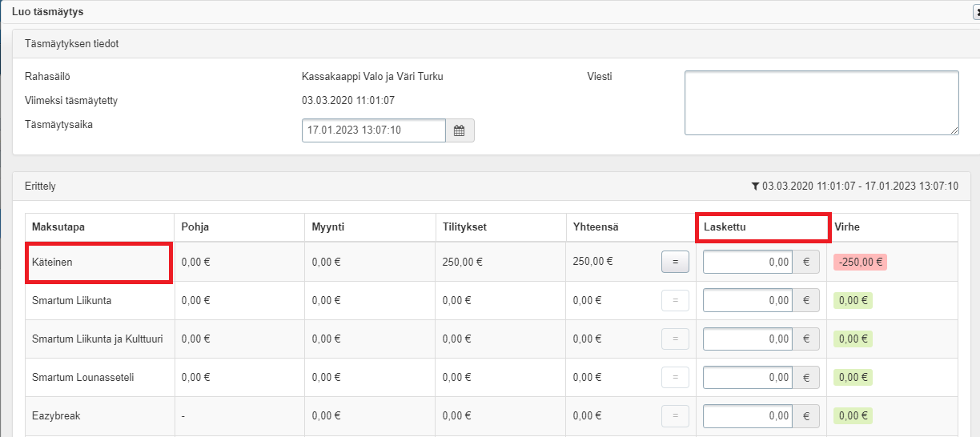980x437 pixels.
Task: Click equals button in Smartum Liikunta ja Kulttuuri row
Action: tap(675, 339)
